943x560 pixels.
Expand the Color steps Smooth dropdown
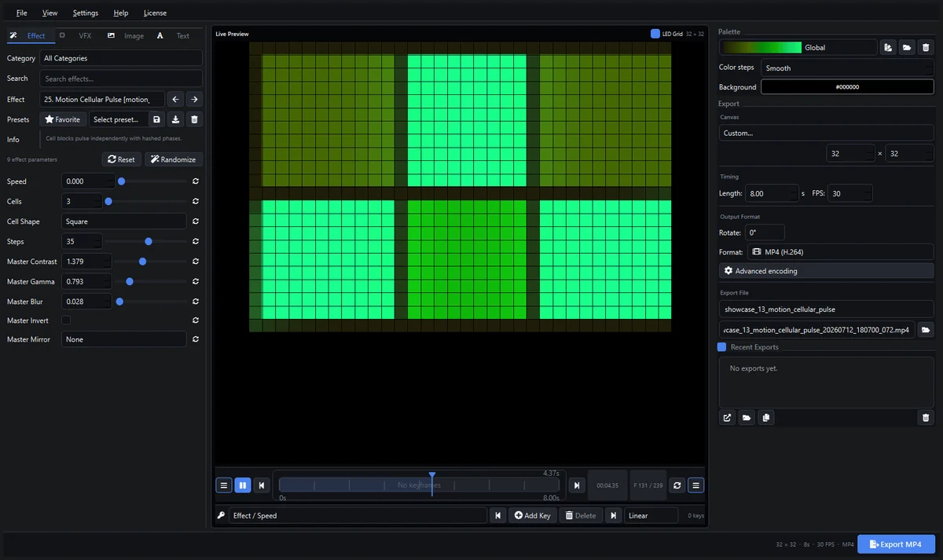click(847, 68)
